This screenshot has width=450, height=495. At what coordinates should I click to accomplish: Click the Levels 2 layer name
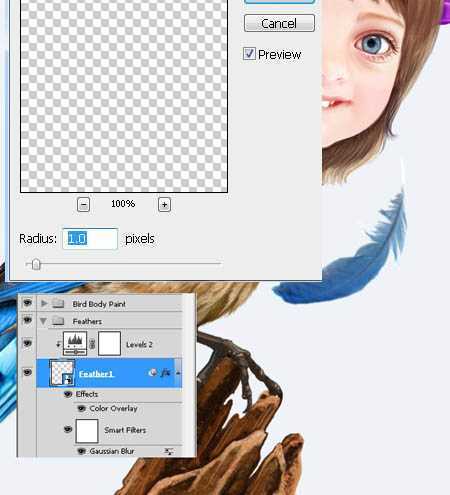click(x=139, y=344)
